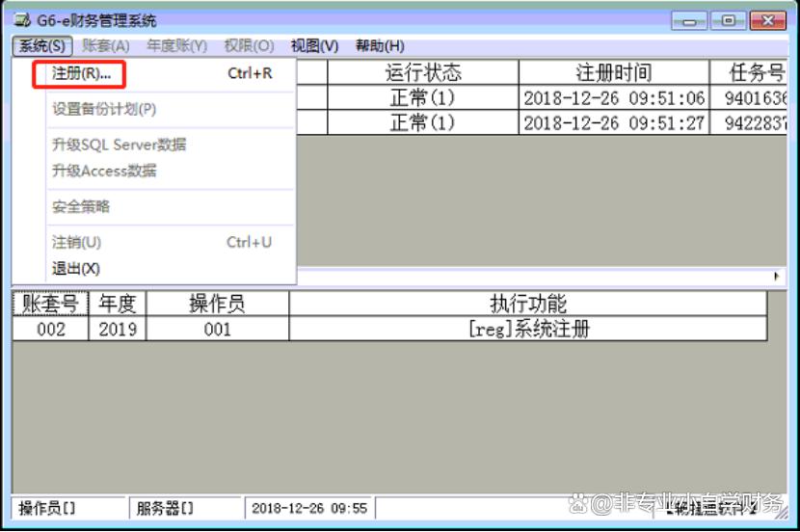
Task: Click the 账套号 column header
Action: point(50,304)
